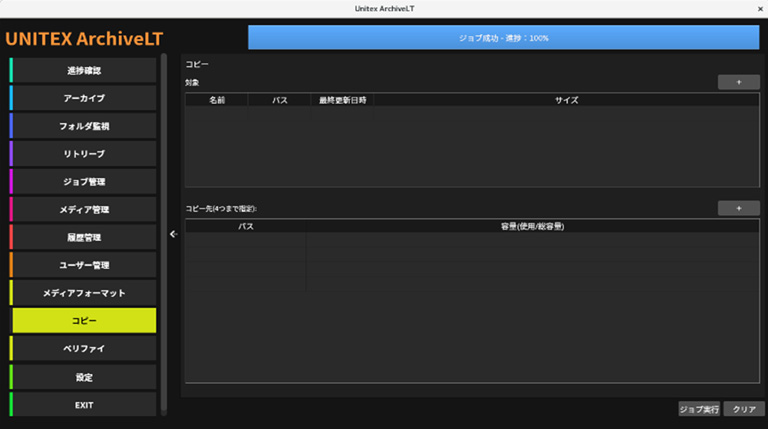
Task: Open 設定 from sidebar
Action: tap(83, 377)
